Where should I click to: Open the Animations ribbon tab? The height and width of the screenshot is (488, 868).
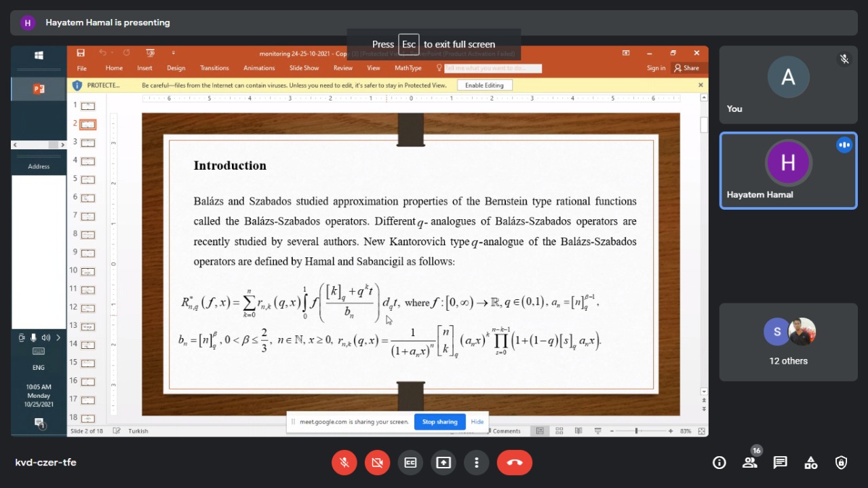(259, 68)
